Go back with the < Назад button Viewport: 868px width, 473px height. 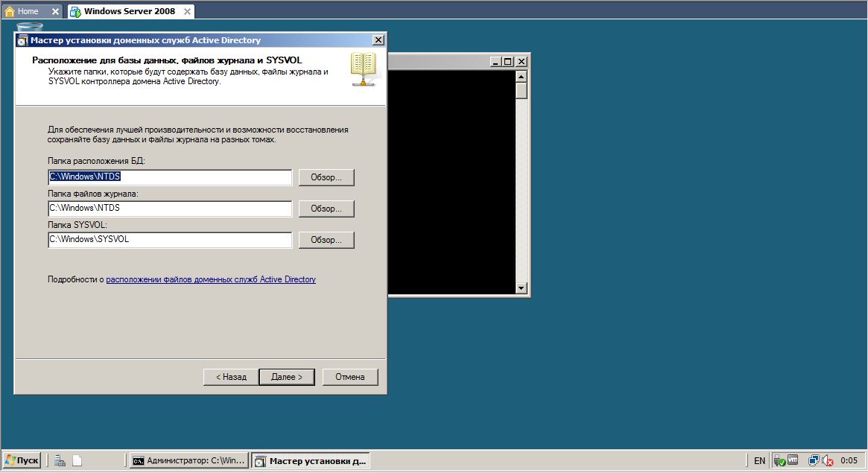(231, 377)
